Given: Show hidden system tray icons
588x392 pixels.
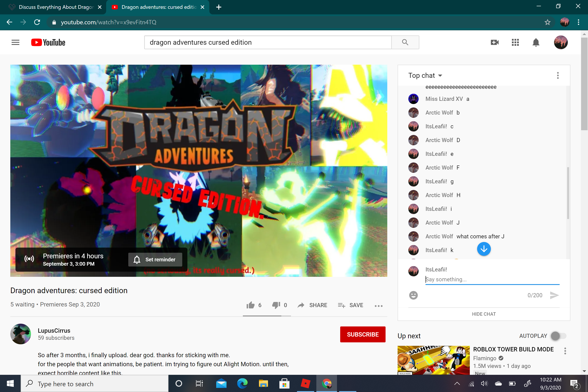Looking at the screenshot, I should click(457, 383).
